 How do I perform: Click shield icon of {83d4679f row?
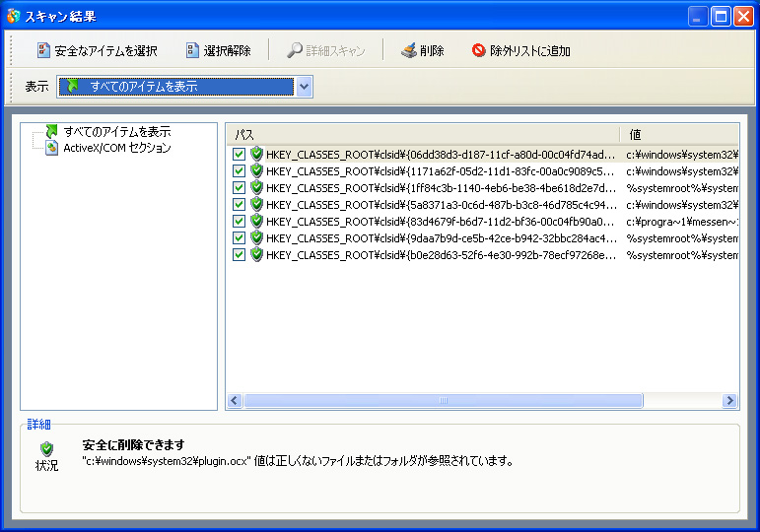257,221
